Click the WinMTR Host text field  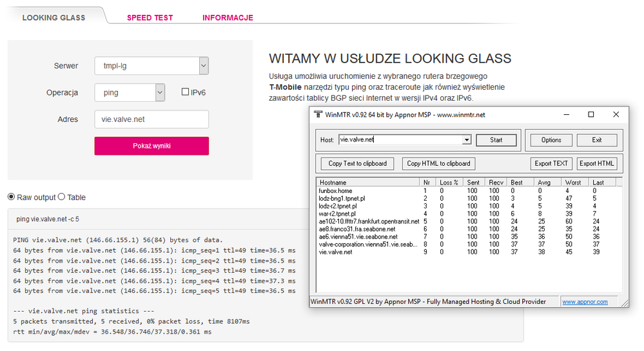[x=400, y=140]
